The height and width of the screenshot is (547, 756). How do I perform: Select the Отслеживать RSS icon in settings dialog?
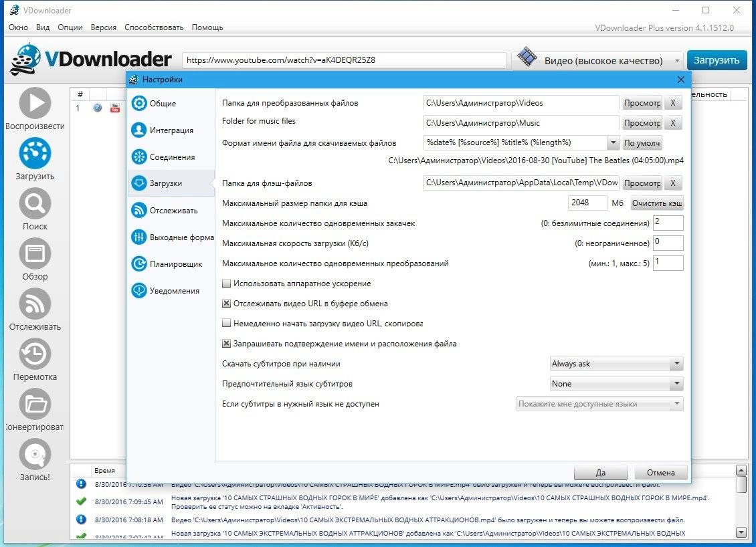pyautogui.click(x=139, y=210)
